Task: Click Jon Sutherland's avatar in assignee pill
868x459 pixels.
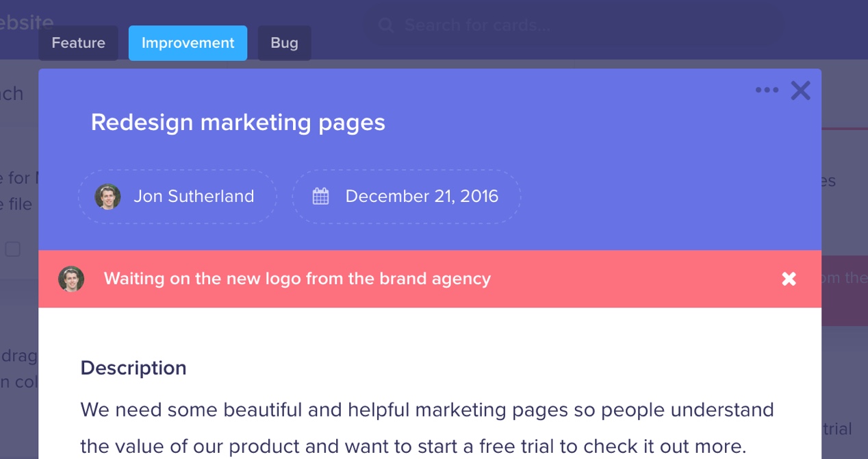Action: pyautogui.click(x=107, y=197)
